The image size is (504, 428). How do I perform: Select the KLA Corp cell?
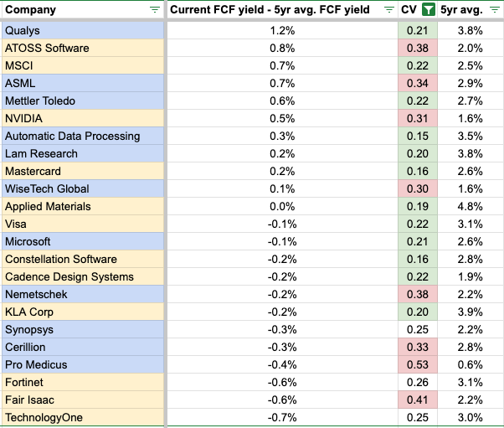[x=83, y=312]
